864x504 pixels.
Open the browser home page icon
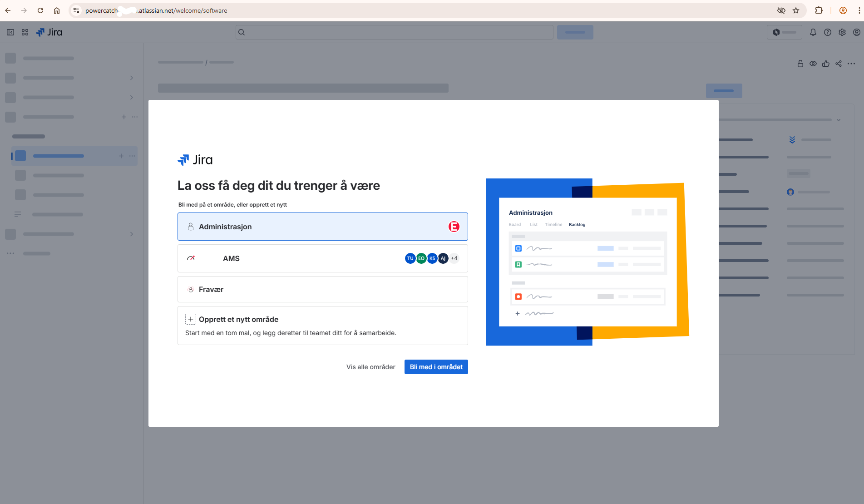[57, 10]
